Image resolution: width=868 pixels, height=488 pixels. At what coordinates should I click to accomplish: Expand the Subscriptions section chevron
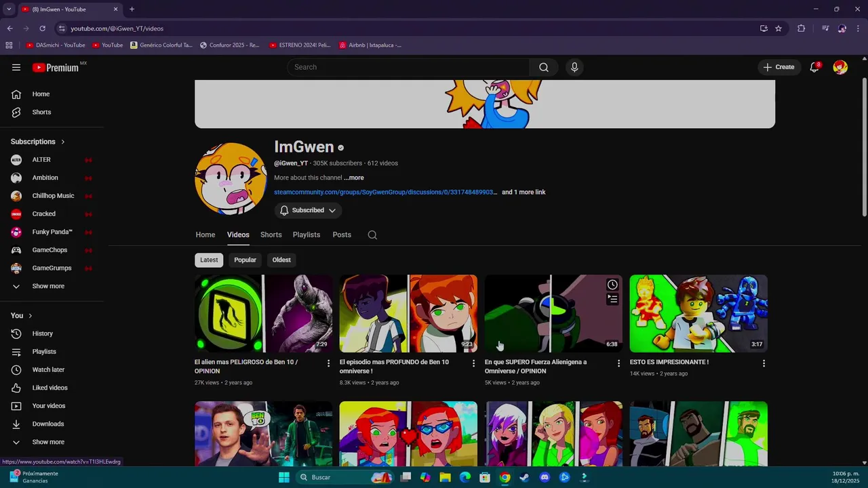63,142
